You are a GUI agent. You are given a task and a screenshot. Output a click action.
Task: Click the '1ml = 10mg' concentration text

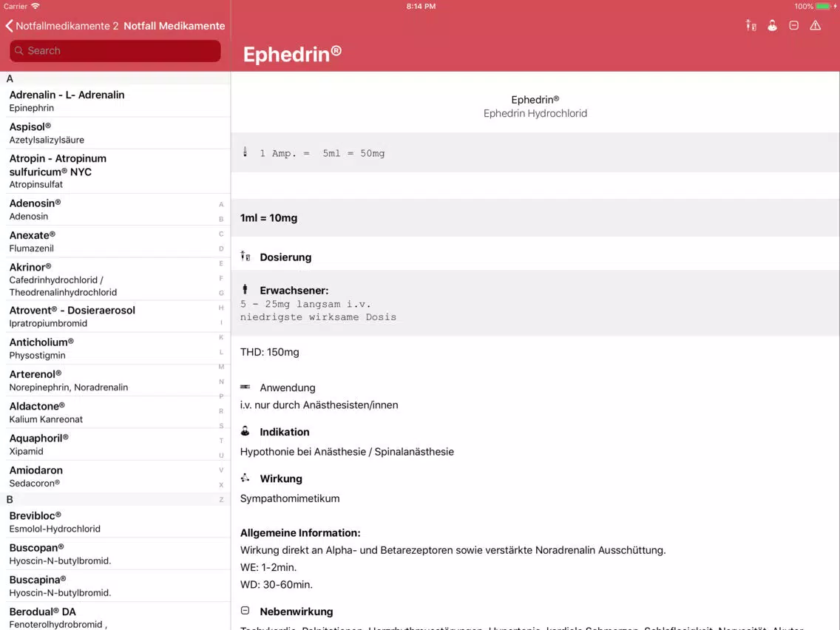tap(268, 218)
